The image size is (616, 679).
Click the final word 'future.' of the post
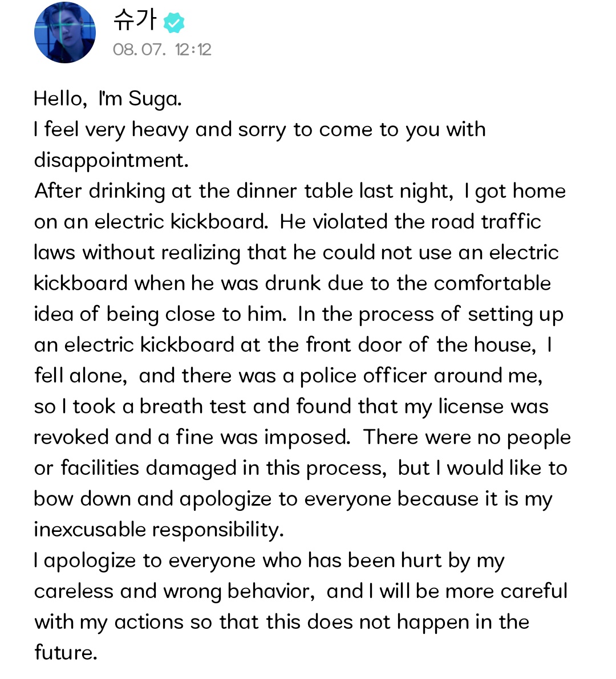point(66,653)
